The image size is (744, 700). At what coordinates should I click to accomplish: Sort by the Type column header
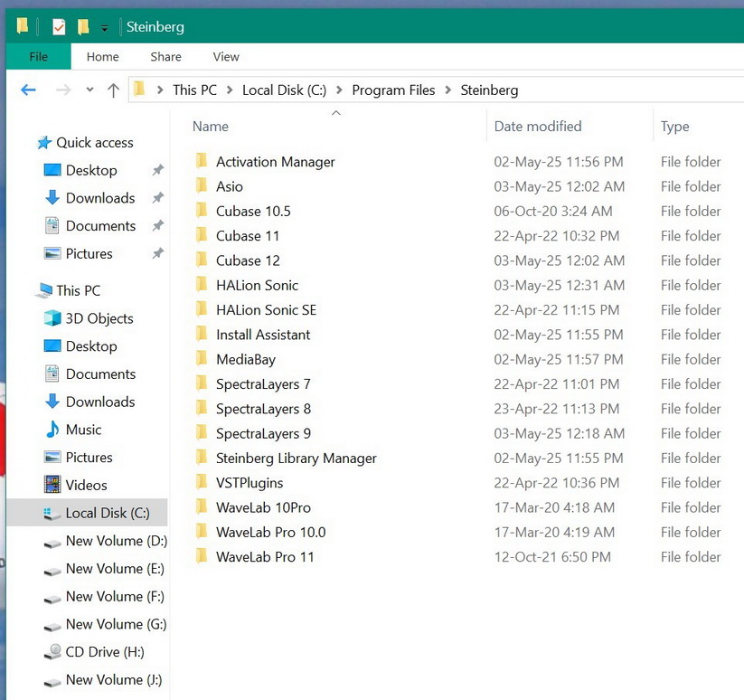point(674,127)
